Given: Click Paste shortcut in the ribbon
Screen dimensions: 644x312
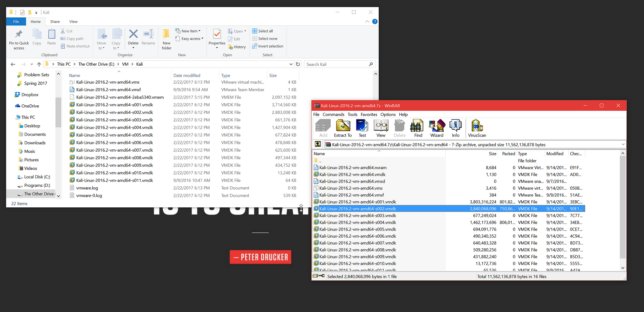Looking at the screenshot, I should click(75, 46).
